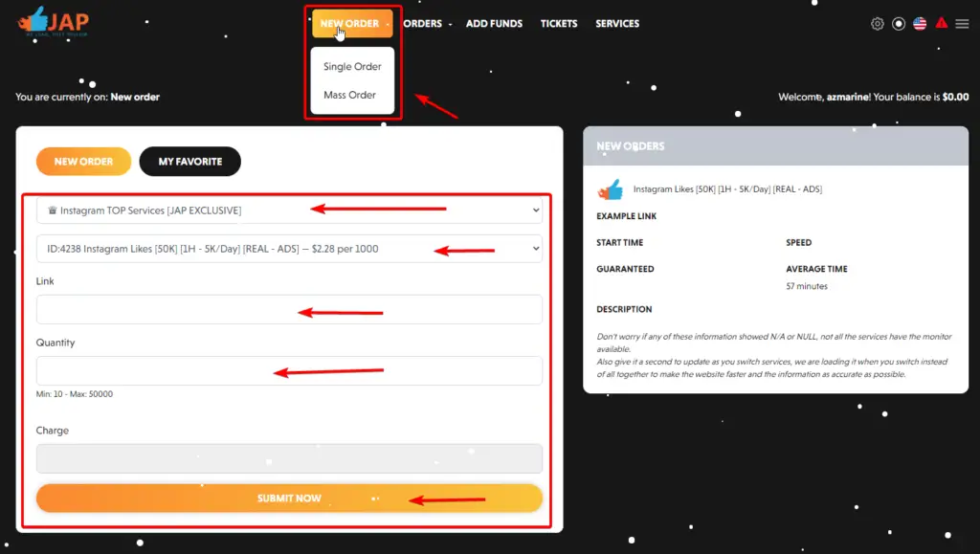Open the hamburger menu icon
The width and height of the screenshot is (980, 554).
pos(962,24)
